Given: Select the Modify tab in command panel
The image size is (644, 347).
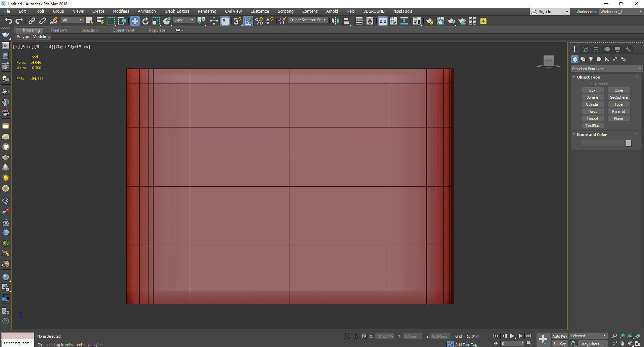Looking at the screenshot, I should pos(585,49).
